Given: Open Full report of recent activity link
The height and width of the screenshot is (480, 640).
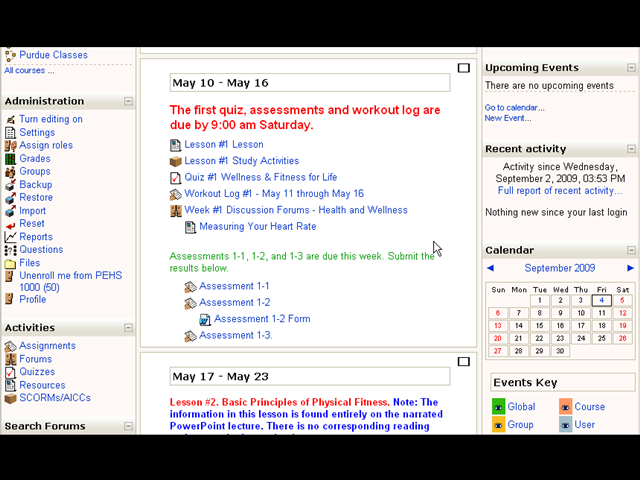Looking at the screenshot, I should click(x=560, y=191).
